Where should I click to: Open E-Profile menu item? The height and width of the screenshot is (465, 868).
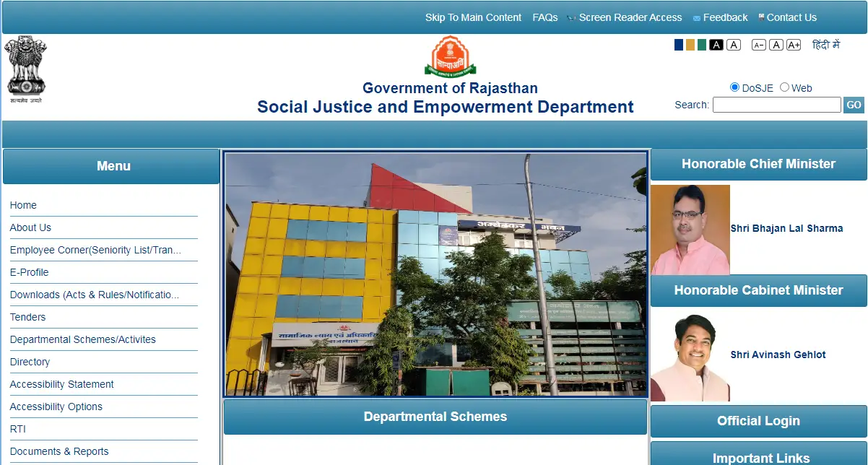point(30,272)
